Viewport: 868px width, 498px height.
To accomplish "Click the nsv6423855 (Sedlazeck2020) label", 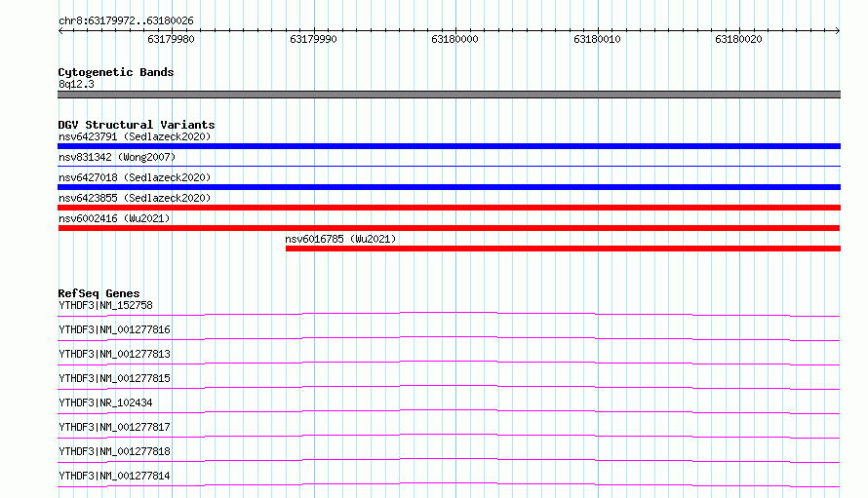I will [135, 198].
